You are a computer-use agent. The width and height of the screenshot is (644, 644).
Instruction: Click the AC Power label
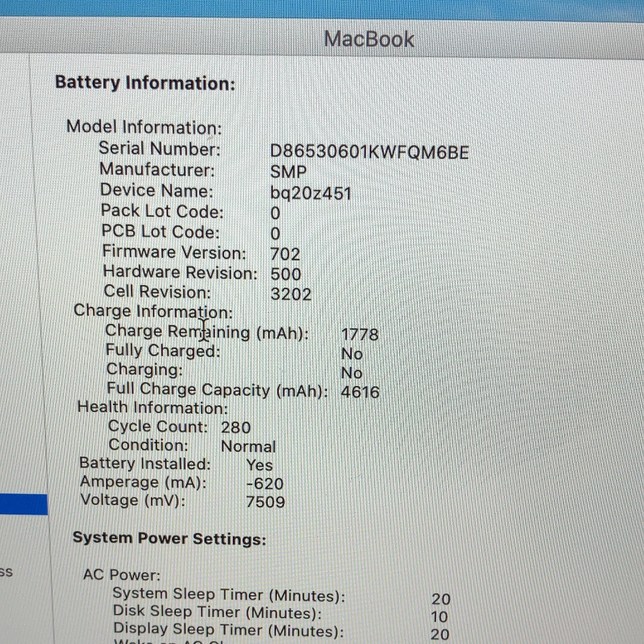[x=122, y=574]
